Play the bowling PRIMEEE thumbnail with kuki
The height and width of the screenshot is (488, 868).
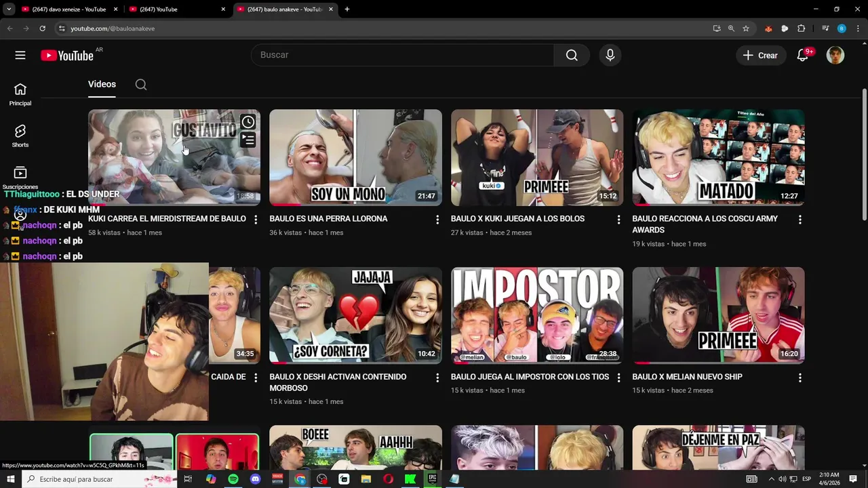point(537,157)
